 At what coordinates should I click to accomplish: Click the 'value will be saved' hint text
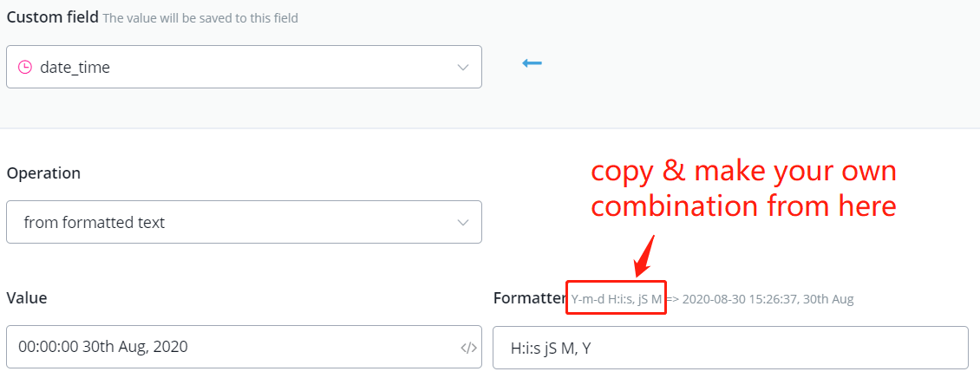(200, 18)
